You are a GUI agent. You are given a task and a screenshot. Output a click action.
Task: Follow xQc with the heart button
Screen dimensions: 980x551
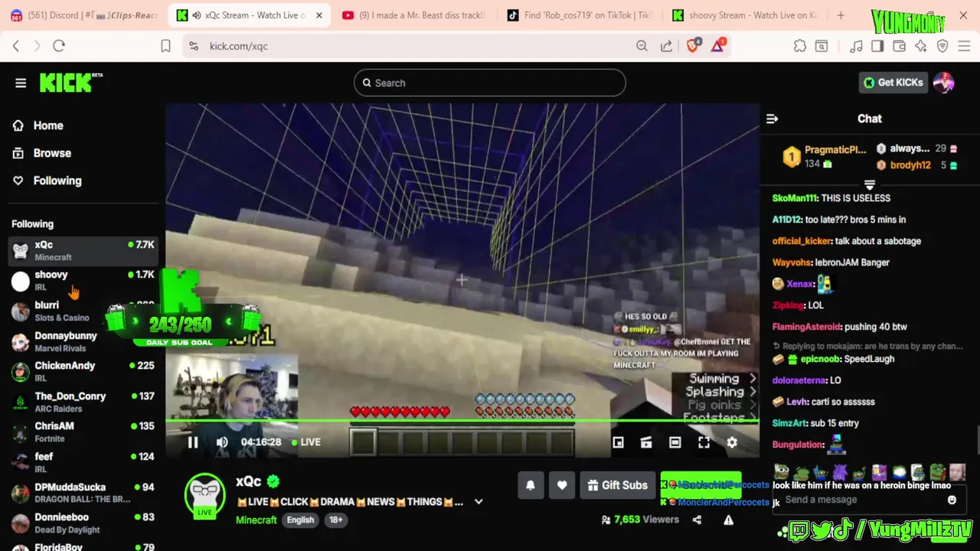(562, 485)
